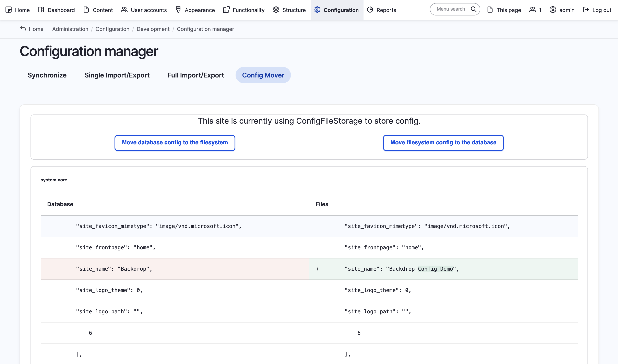618x364 pixels.
Task: Click the magnifier search icon
Action: tap(474, 9)
